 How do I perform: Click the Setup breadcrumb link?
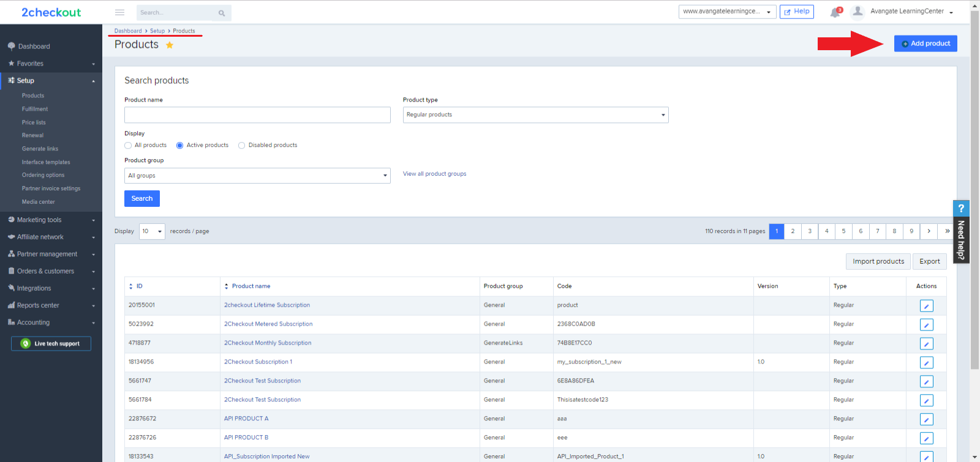(x=157, y=31)
